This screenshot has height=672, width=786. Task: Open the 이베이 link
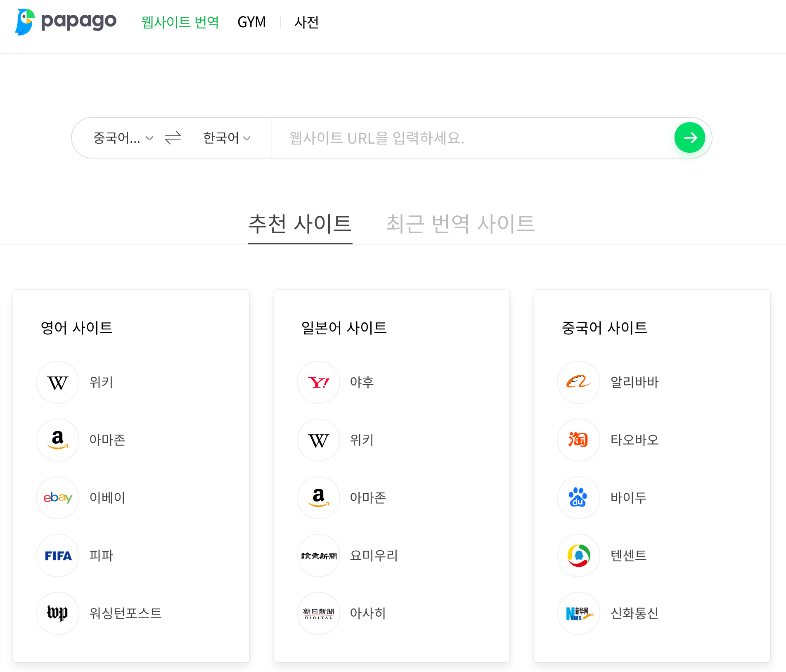pos(107,498)
